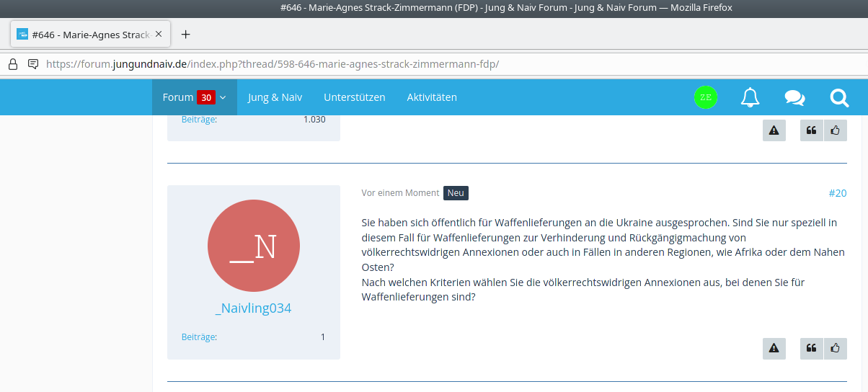Open the Jung & Naiv menu item
The height and width of the screenshot is (392, 868).
click(x=275, y=97)
